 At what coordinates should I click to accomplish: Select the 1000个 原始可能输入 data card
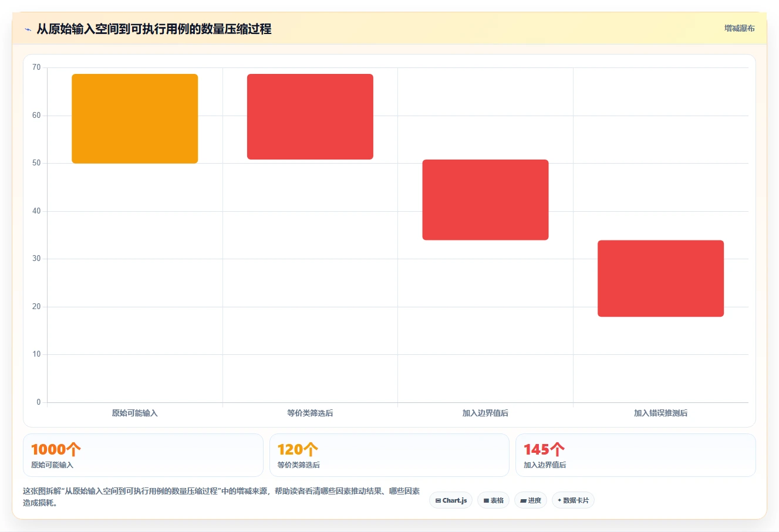[x=143, y=455]
